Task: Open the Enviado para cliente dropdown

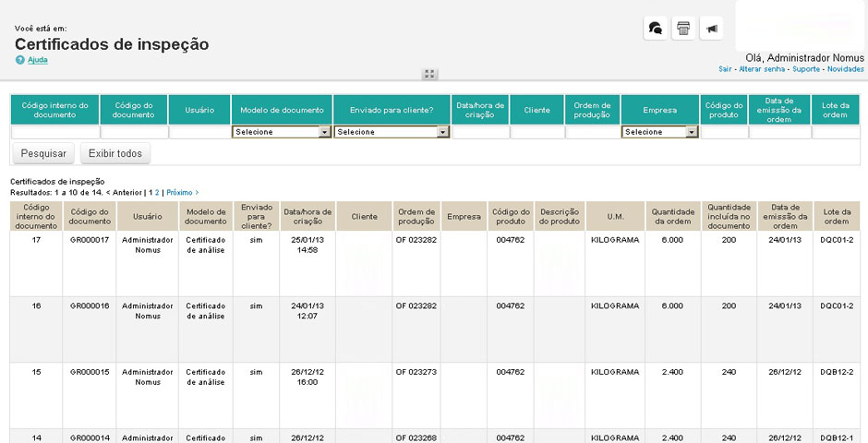Action: [392, 132]
